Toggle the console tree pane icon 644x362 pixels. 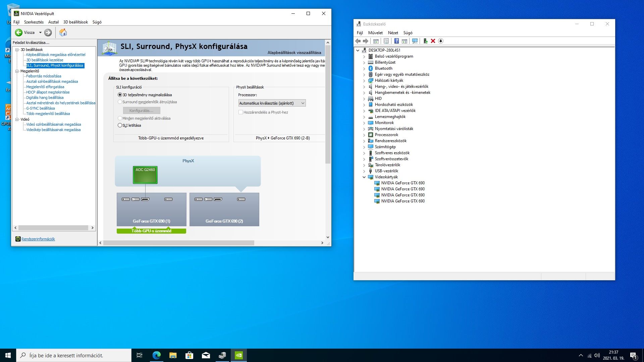click(376, 41)
